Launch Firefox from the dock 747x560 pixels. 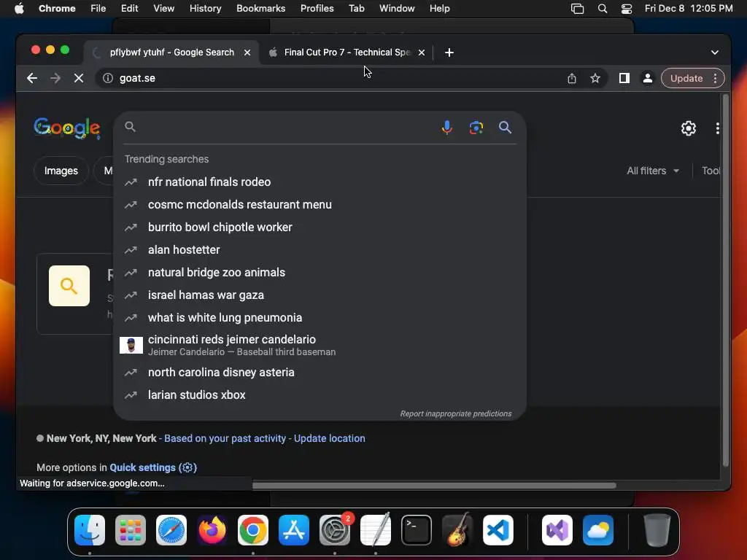coord(212,530)
